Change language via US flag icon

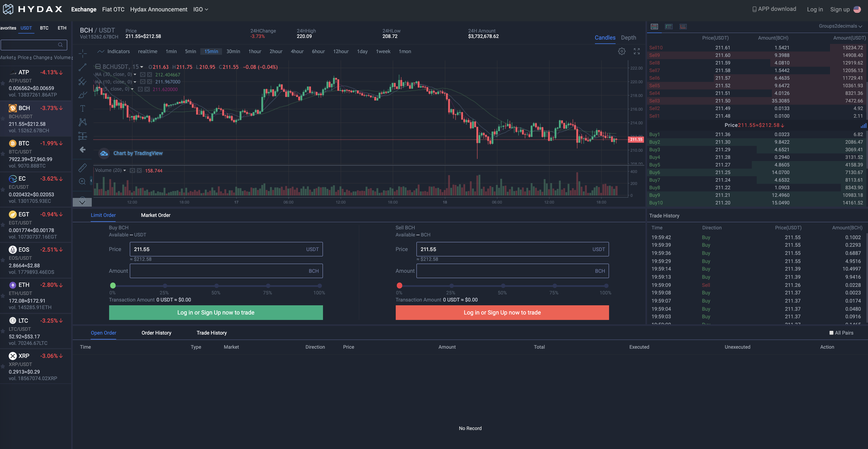[857, 9]
